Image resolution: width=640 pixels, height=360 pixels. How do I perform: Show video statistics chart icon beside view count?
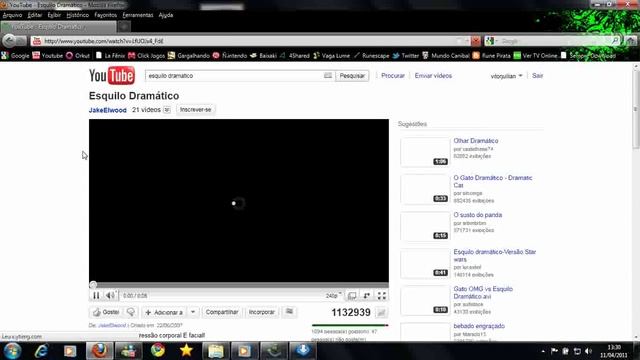coord(381,313)
